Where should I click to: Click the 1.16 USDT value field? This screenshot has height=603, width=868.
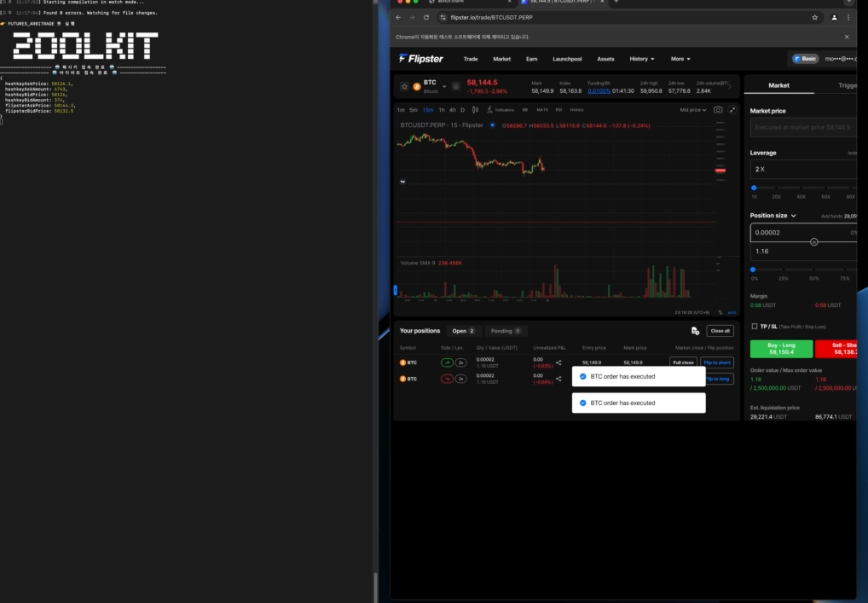[802, 252]
